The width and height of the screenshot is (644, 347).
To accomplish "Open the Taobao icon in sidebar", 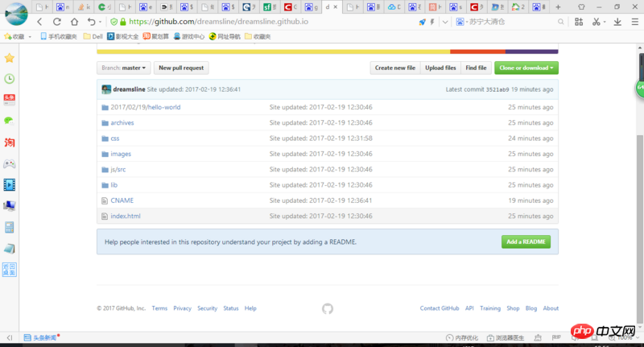I will point(9,143).
